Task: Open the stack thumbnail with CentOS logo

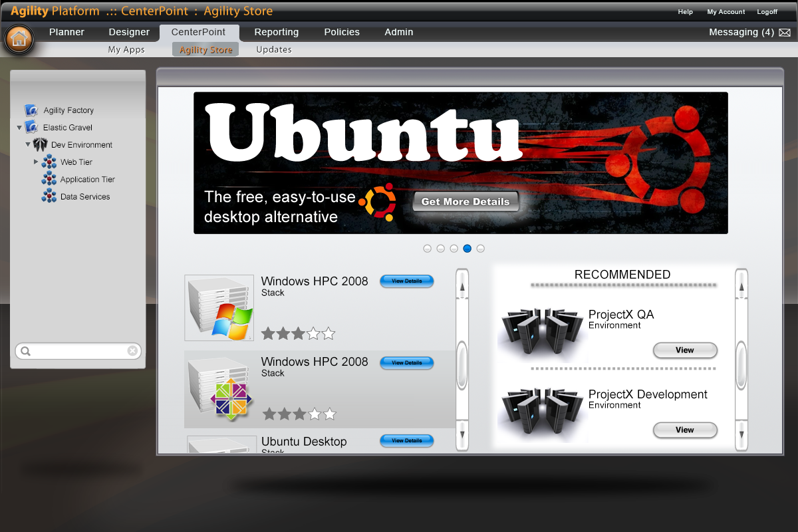Action: click(x=219, y=389)
